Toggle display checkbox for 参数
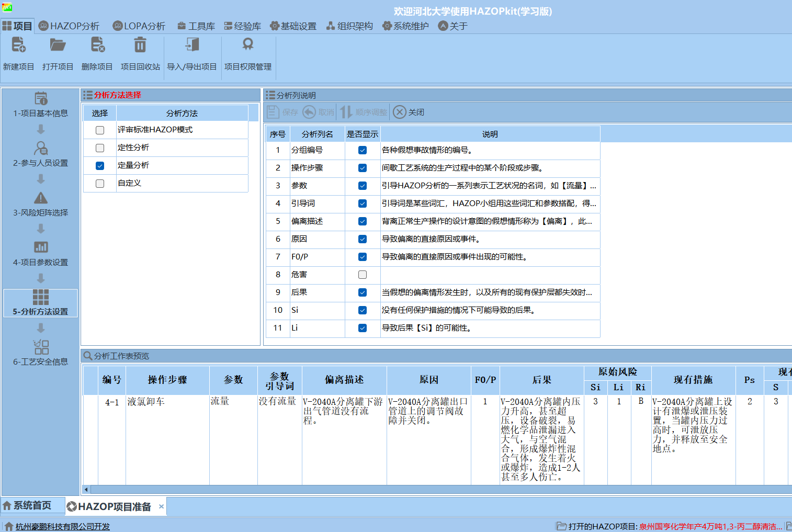The height and width of the screenshot is (532, 792). (363, 186)
